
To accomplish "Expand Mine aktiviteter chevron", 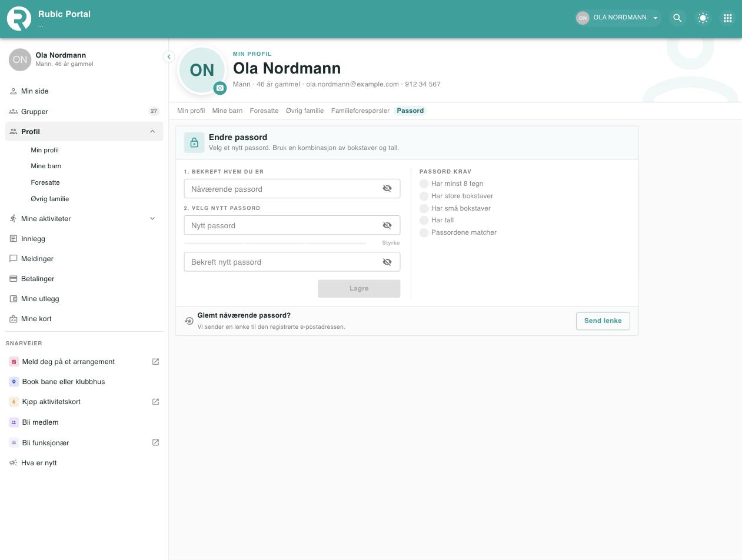I will pyautogui.click(x=152, y=219).
